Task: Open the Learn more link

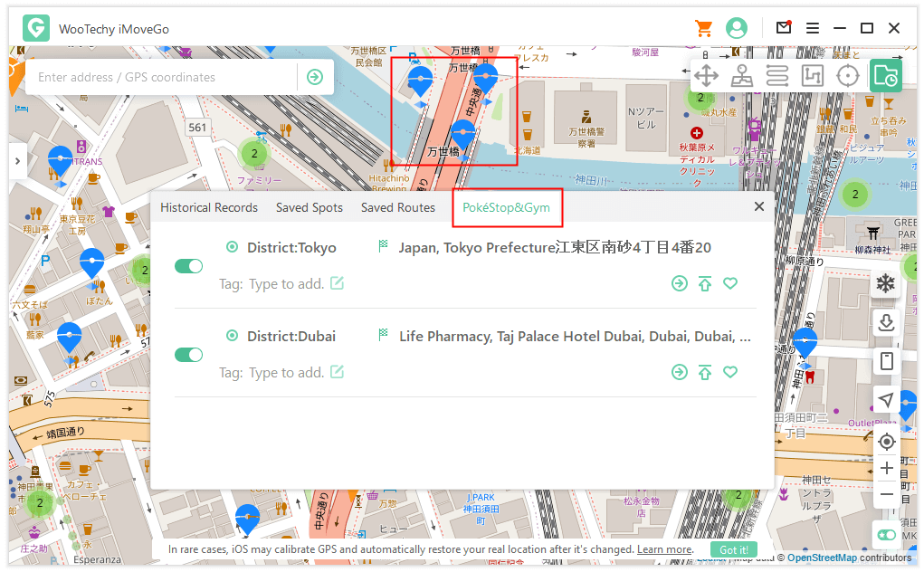Action: click(x=664, y=549)
